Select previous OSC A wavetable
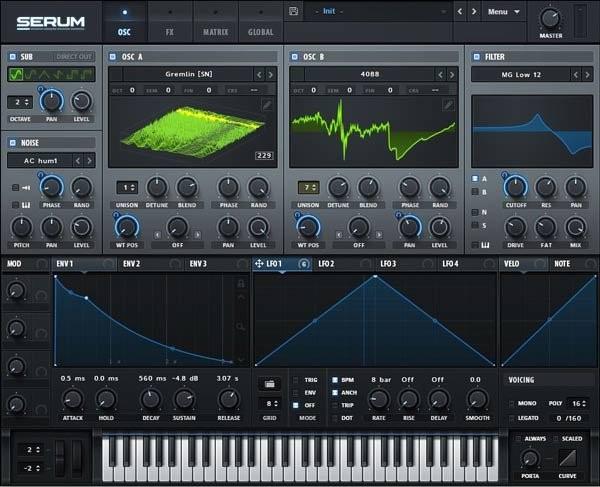Screen dimensions: 600x487 (259, 75)
